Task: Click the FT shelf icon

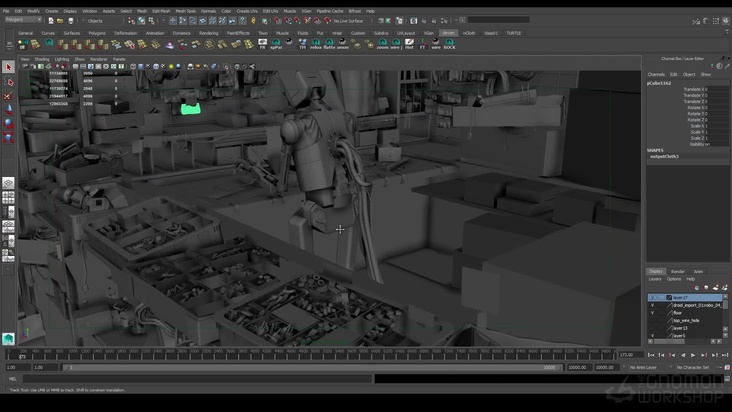Action: [x=423, y=43]
